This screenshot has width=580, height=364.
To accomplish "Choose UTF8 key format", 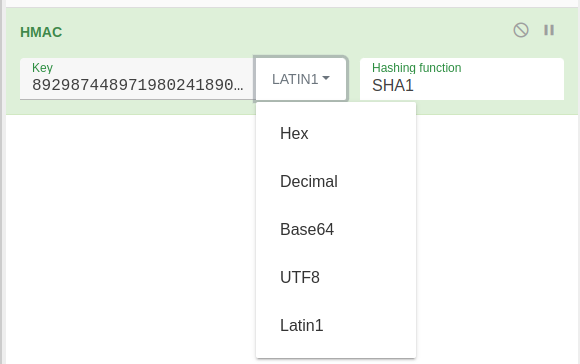I will point(336,277).
